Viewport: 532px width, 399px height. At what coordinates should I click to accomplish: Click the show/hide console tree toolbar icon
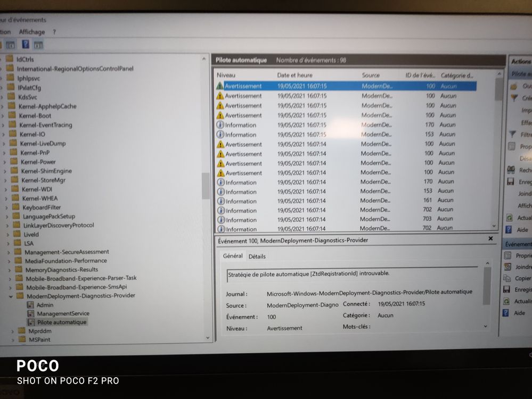(11, 45)
